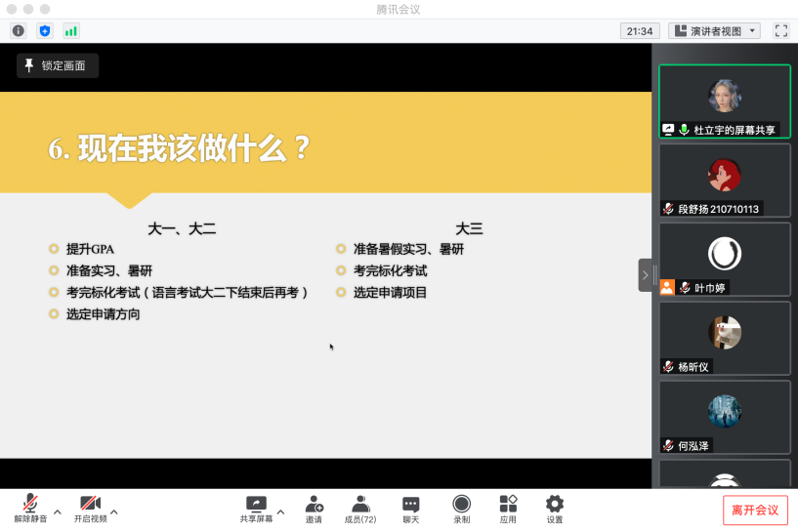Enter full screen mode icon

pos(780,30)
